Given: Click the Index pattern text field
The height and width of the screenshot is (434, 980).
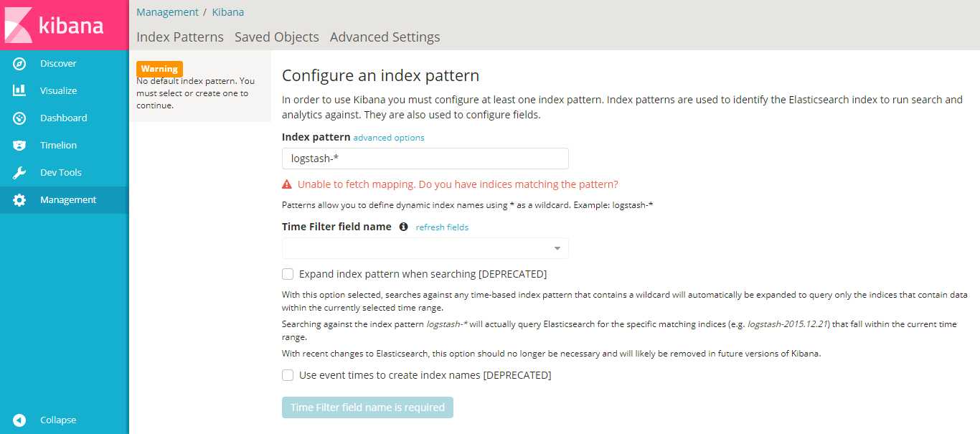Looking at the screenshot, I should 425,159.
